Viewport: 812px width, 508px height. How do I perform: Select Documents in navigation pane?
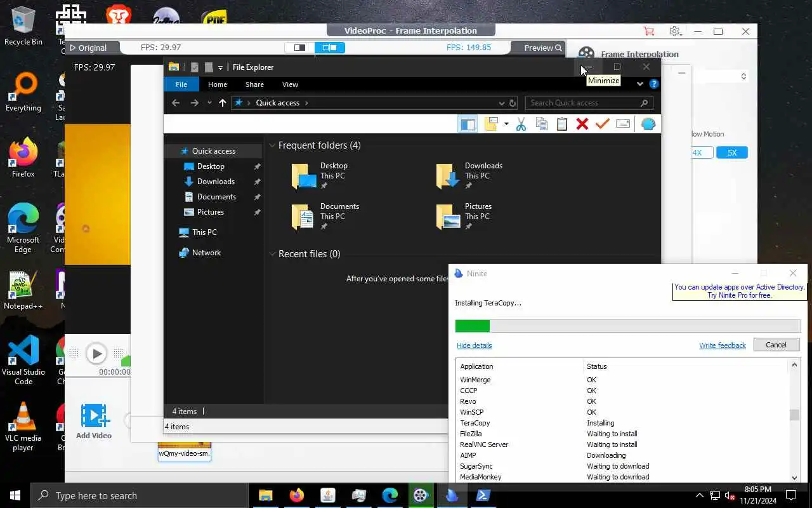click(216, 197)
